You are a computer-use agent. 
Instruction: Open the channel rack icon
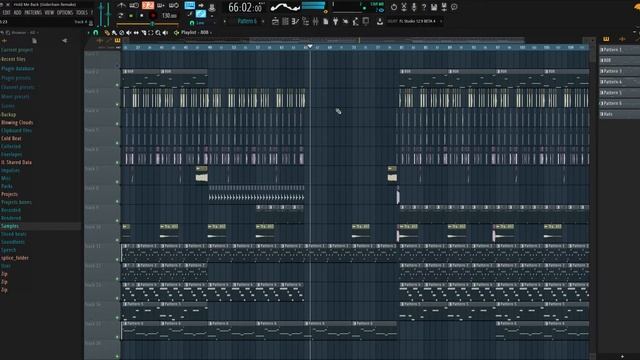coord(285,21)
